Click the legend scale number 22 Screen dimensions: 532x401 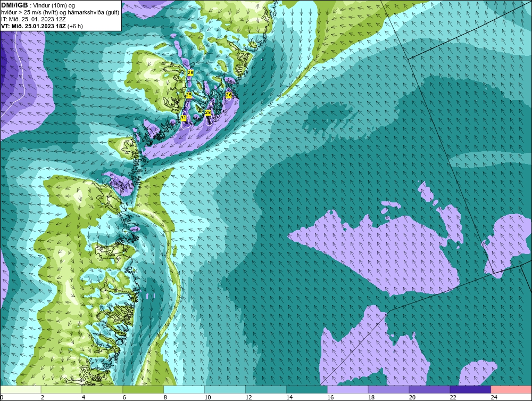click(453, 397)
